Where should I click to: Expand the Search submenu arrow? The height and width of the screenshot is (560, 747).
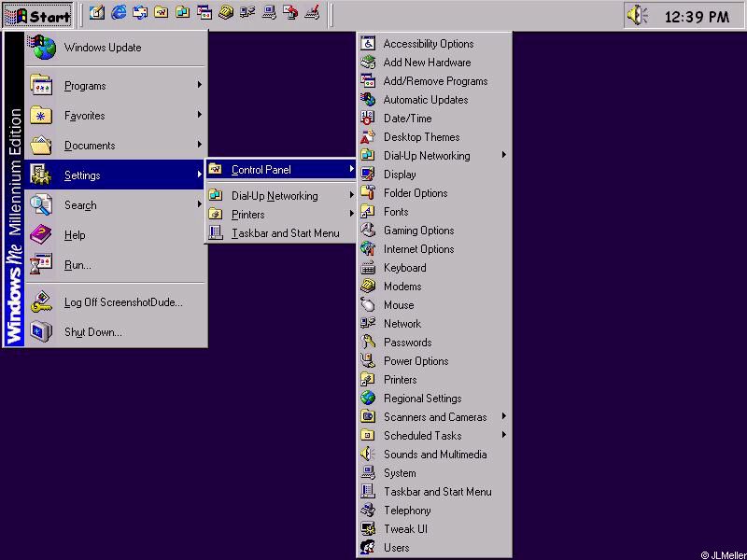coord(200,204)
